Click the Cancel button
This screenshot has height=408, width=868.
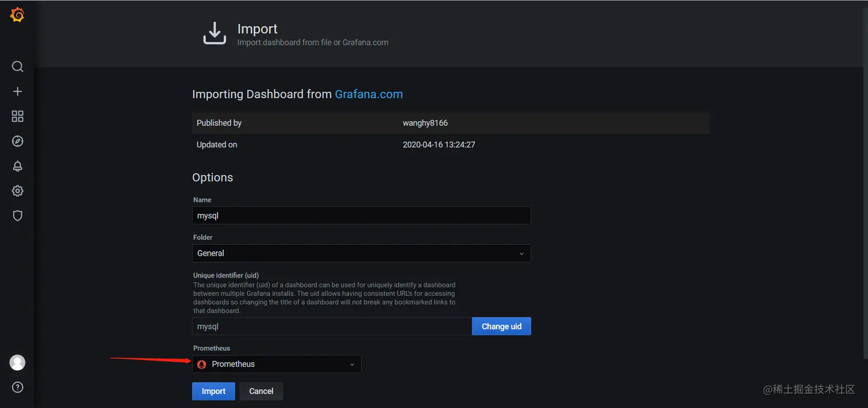click(261, 391)
